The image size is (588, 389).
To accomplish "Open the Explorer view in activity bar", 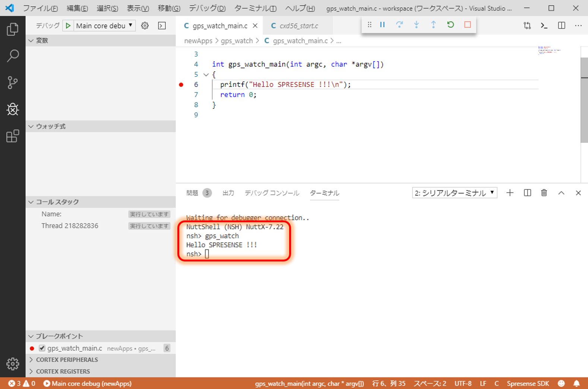I will pos(13,29).
